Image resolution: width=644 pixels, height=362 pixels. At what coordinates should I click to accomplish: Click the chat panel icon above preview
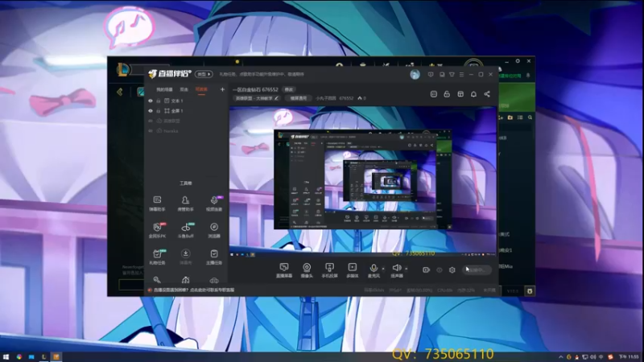[x=434, y=94]
